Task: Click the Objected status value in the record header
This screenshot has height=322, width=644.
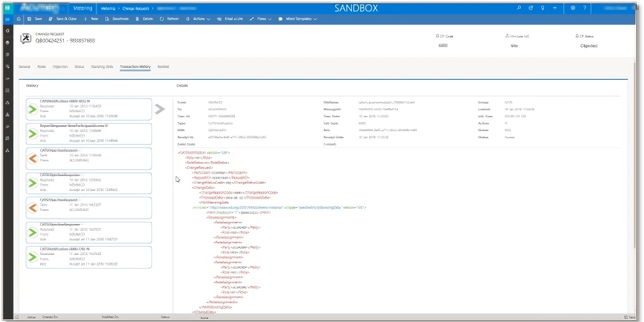Action: click(588, 46)
